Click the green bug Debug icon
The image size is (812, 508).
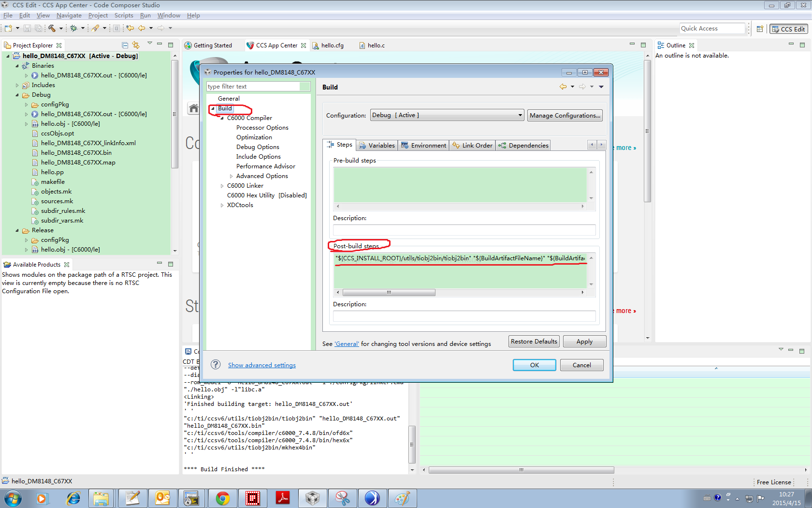[x=73, y=28]
